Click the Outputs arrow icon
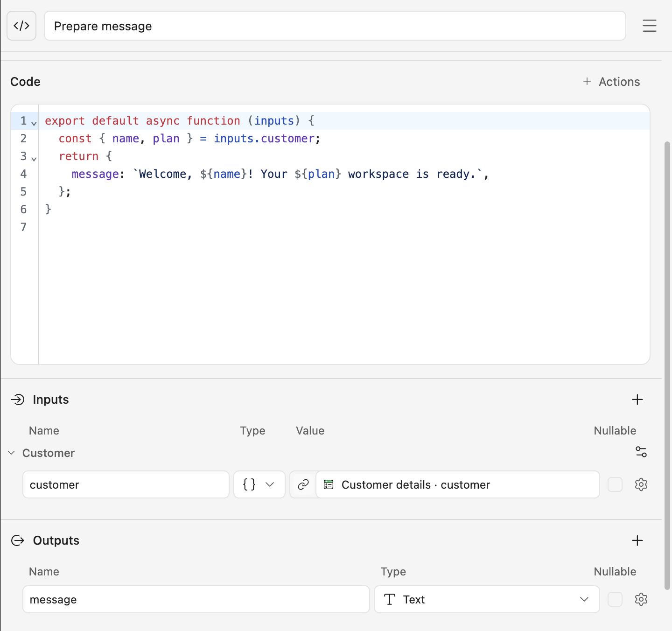 click(x=18, y=540)
